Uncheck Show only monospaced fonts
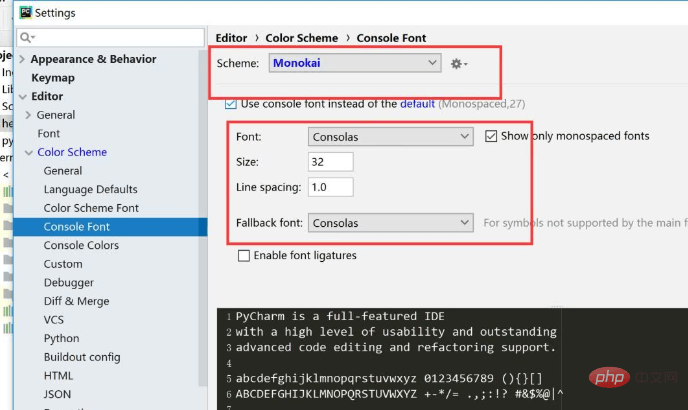 tap(491, 136)
